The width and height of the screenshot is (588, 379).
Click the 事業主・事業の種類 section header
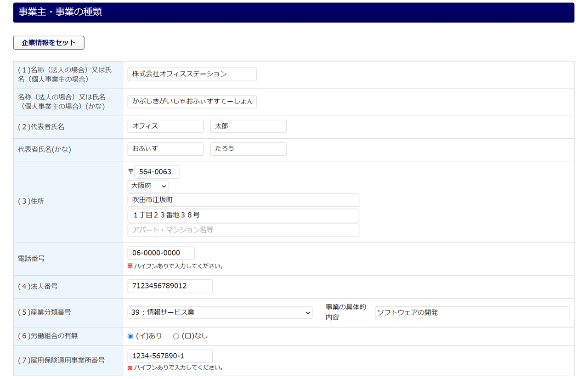(294, 12)
